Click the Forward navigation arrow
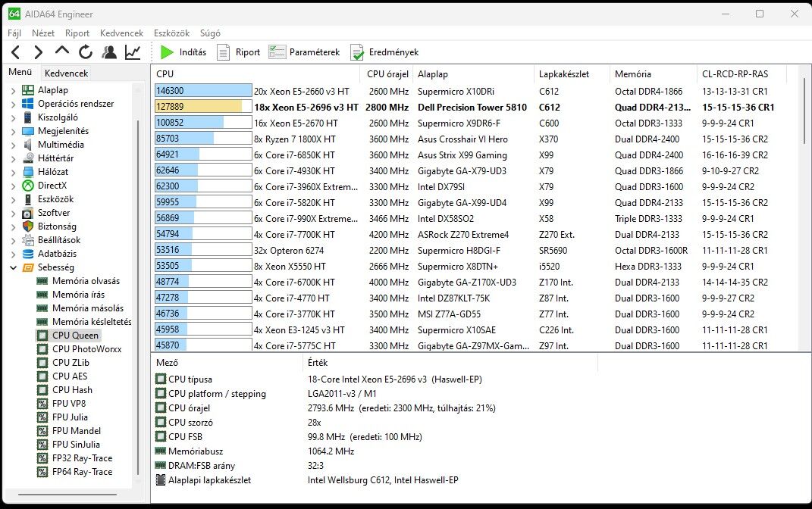 (x=39, y=52)
